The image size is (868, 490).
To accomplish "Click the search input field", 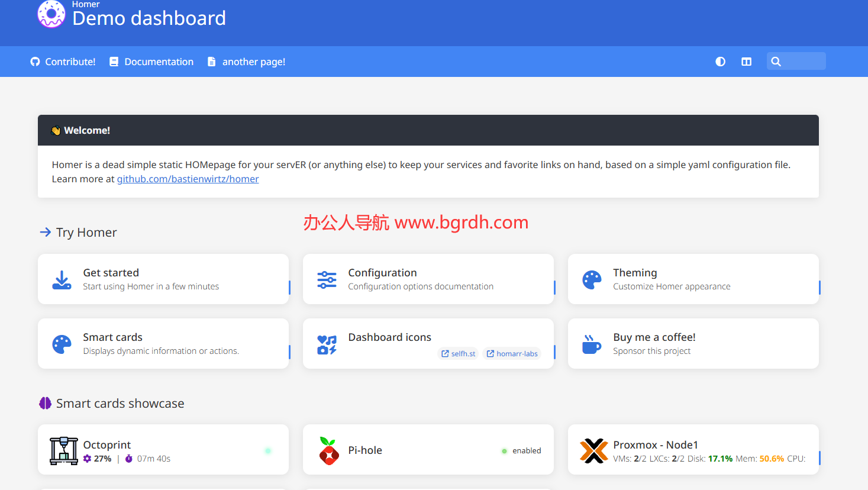I will click(x=802, y=62).
